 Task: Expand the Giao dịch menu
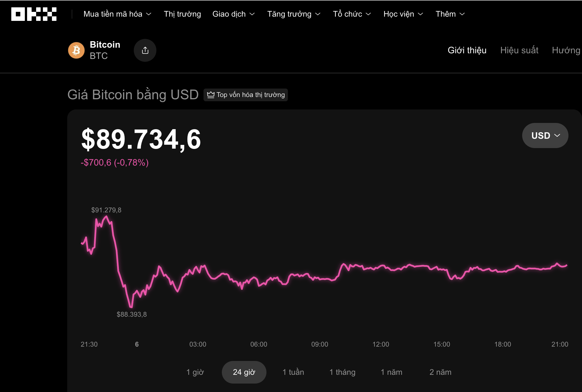[x=233, y=14]
